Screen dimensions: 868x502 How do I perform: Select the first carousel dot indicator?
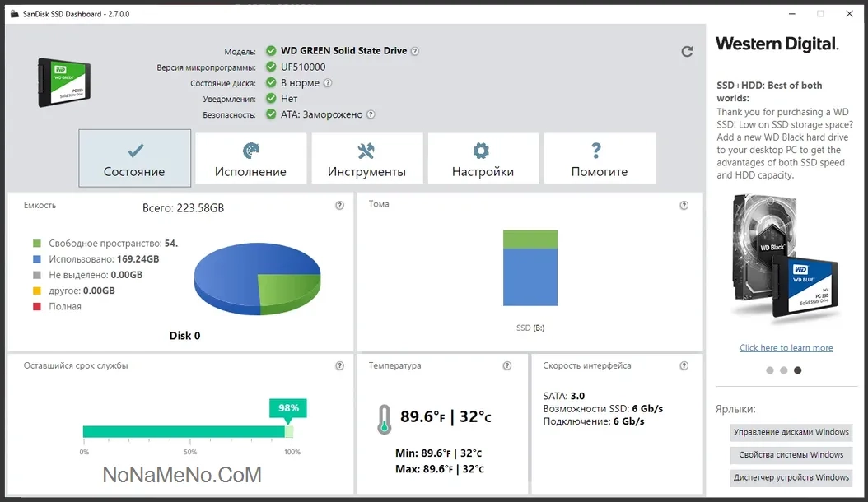770,370
